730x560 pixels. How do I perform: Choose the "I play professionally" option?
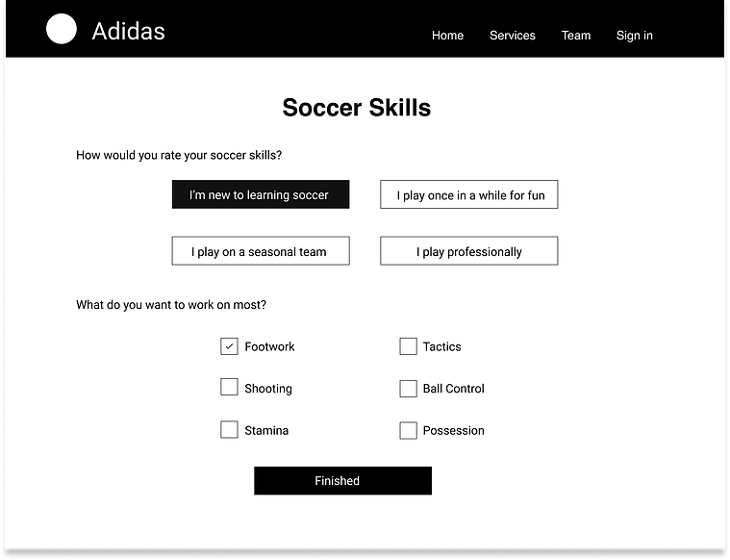[468, 250]
